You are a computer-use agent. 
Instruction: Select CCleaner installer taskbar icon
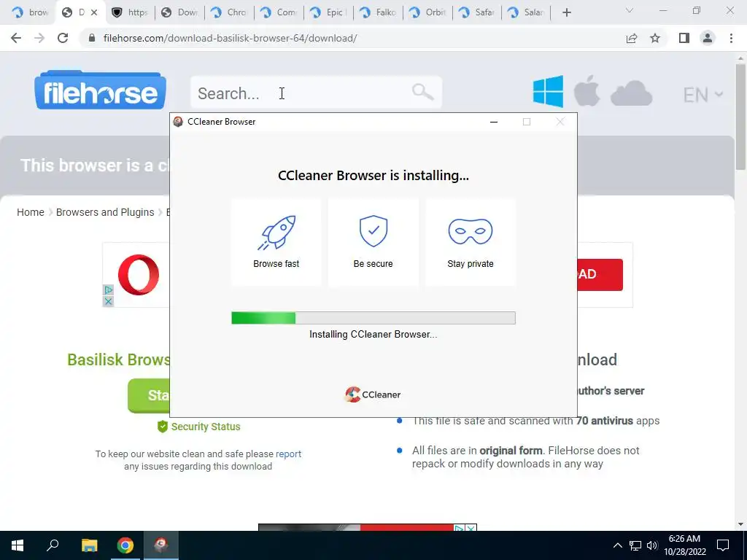[161, 545]
